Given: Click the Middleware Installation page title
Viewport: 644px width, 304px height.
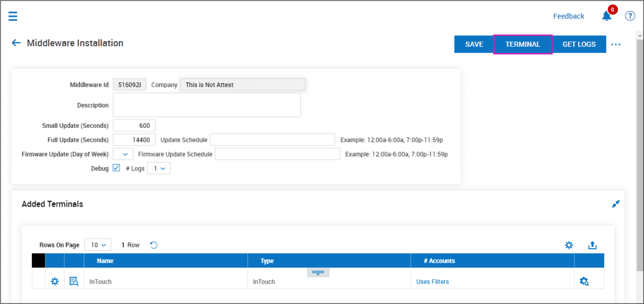Looking at the screenshot, I should [x=75, y=43].
